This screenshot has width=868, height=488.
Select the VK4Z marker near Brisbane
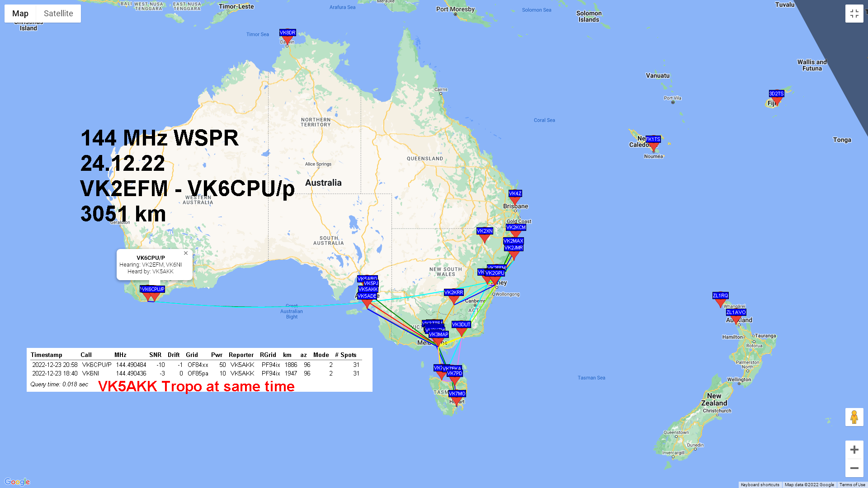click(515, 200)
